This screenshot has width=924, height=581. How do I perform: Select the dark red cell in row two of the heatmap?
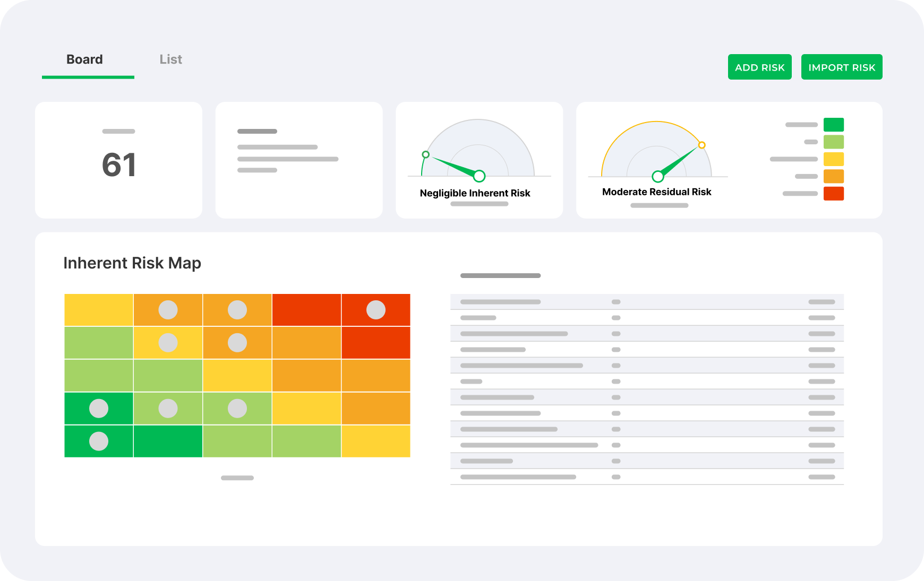[x=376, y=342]
